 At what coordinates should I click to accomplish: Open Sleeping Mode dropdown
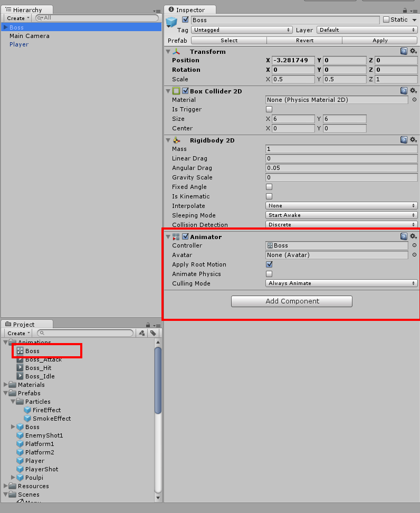coord(341,215)
